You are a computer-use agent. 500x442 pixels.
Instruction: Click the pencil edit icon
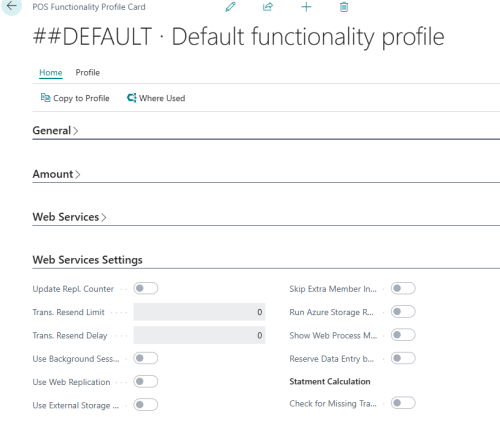(x=230, y=7)
